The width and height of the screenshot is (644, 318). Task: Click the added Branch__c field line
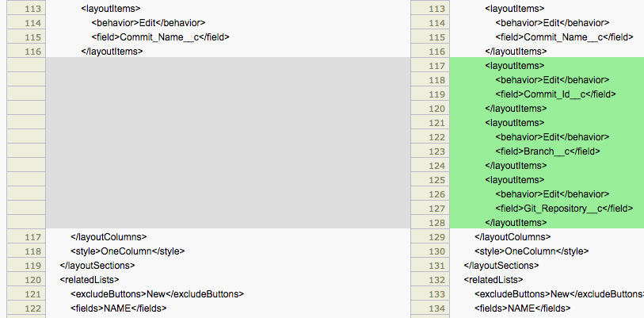click(547, 151)
